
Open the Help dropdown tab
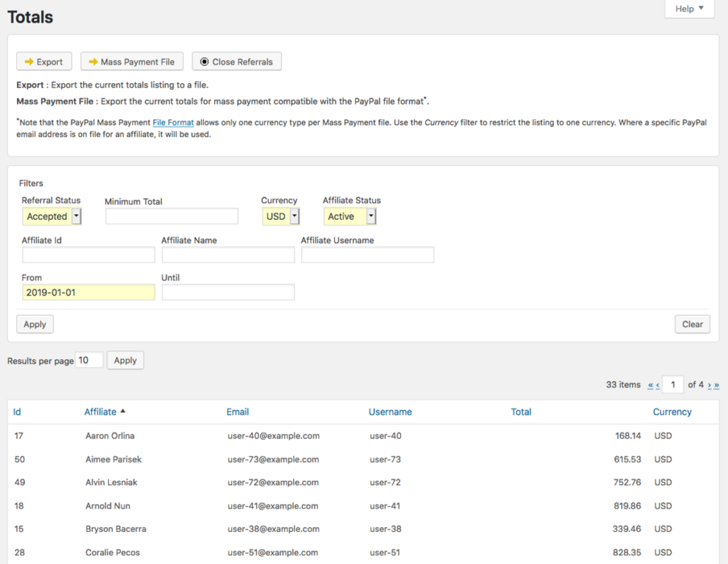tap(689, 9)
